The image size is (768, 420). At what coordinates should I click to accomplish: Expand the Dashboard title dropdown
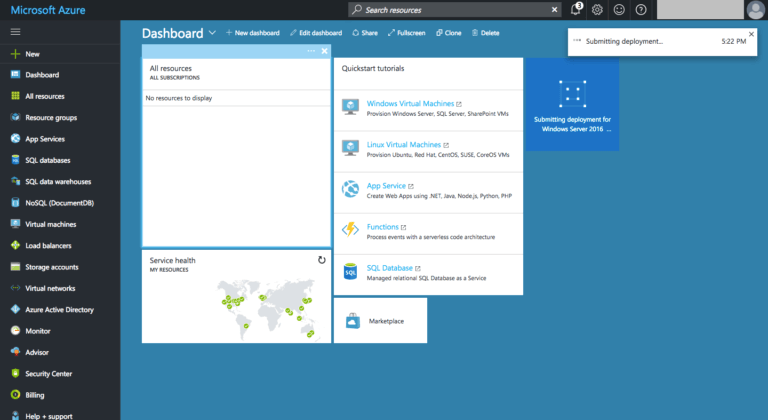pos(212,33)
